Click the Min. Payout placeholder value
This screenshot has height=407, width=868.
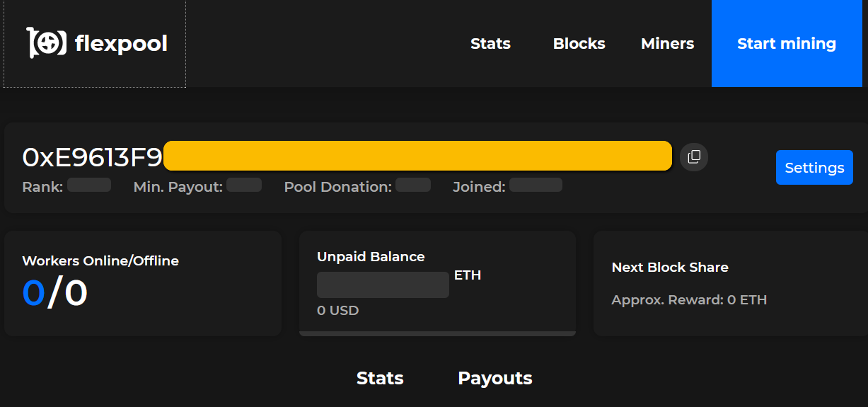tap(244, 185)
